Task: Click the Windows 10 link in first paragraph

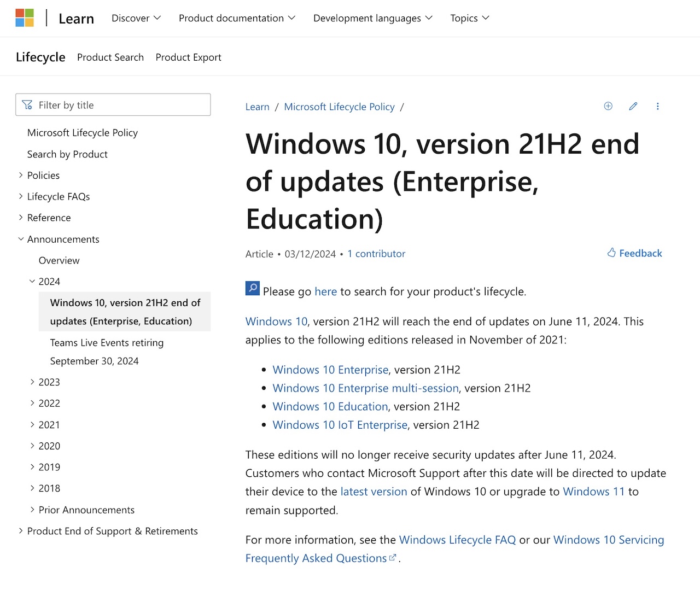Action: click(x=277, y=322)
